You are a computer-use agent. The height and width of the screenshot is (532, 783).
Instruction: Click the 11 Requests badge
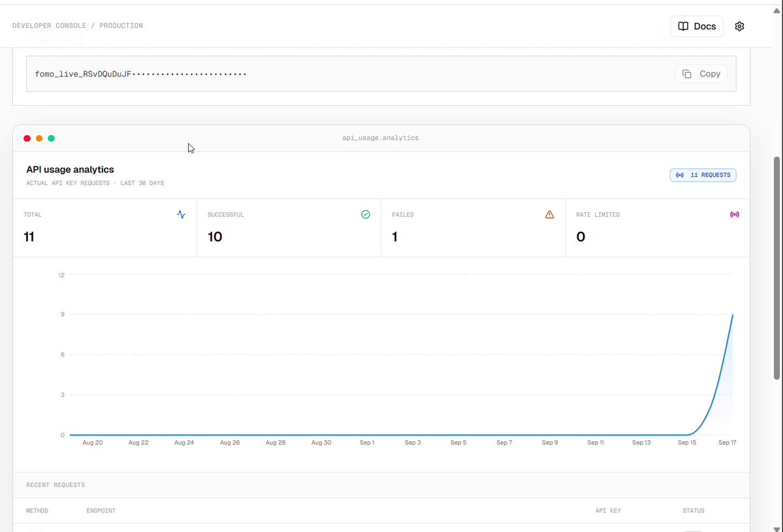click(703, 175)
